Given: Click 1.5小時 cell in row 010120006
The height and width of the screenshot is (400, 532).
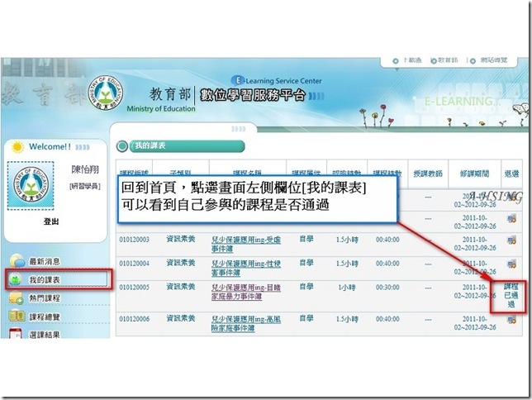Looking at the screenshot, I should point(347,319).
